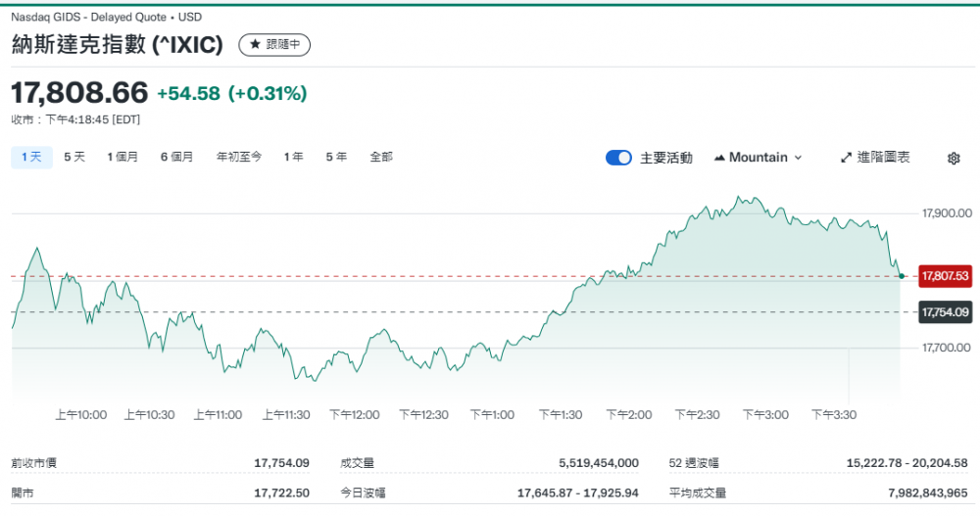Switch to the 5天 range tab
980x516 pixels.
[74, 157]
